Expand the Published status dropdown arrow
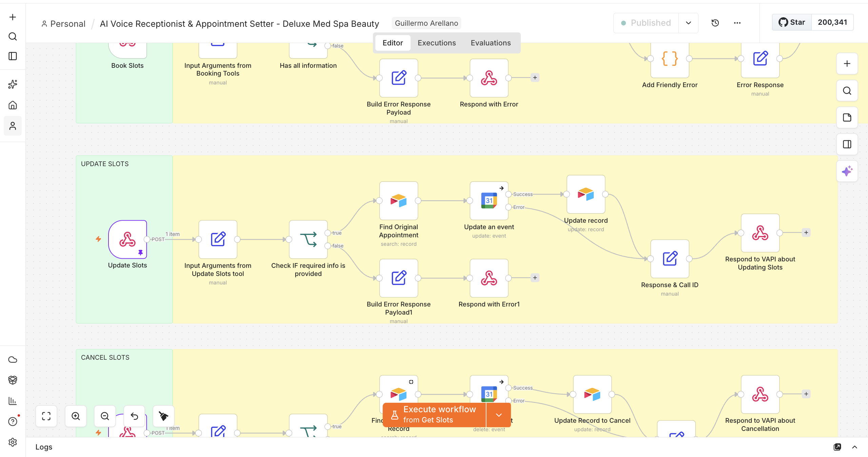Image resolution: width=868 pixels, height=457 pixels. coord(688,23)
